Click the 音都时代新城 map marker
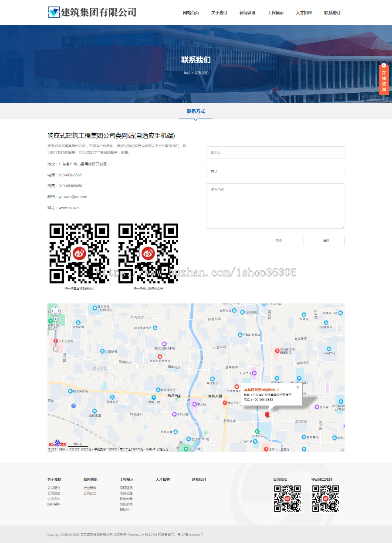 tap(240, 335)
